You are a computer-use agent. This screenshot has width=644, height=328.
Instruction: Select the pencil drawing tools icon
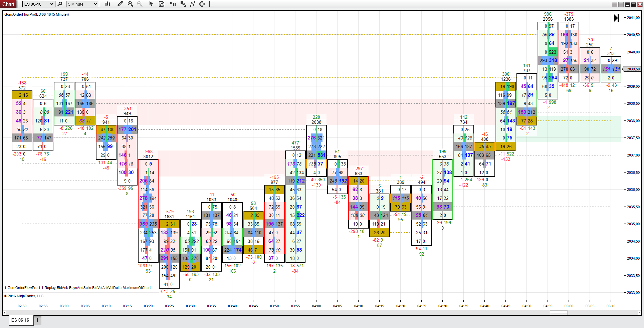pos(120,4)
